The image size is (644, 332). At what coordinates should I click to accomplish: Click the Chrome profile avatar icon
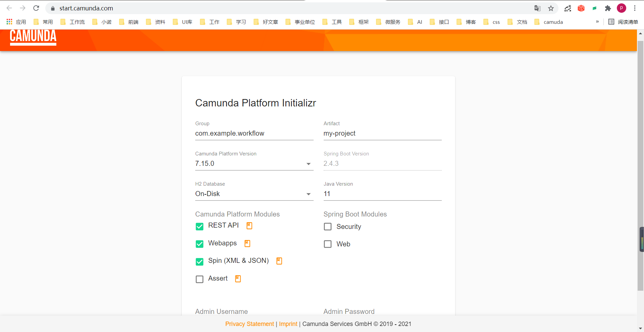click(x=622, y=8)
